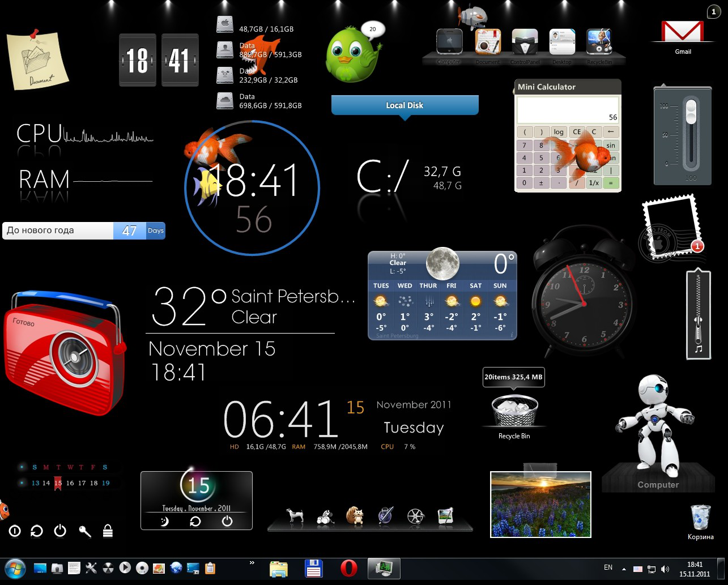This screenshot has width=728, height=585.
Task: Click restart icon in the date widget
Action: (195, 522)
